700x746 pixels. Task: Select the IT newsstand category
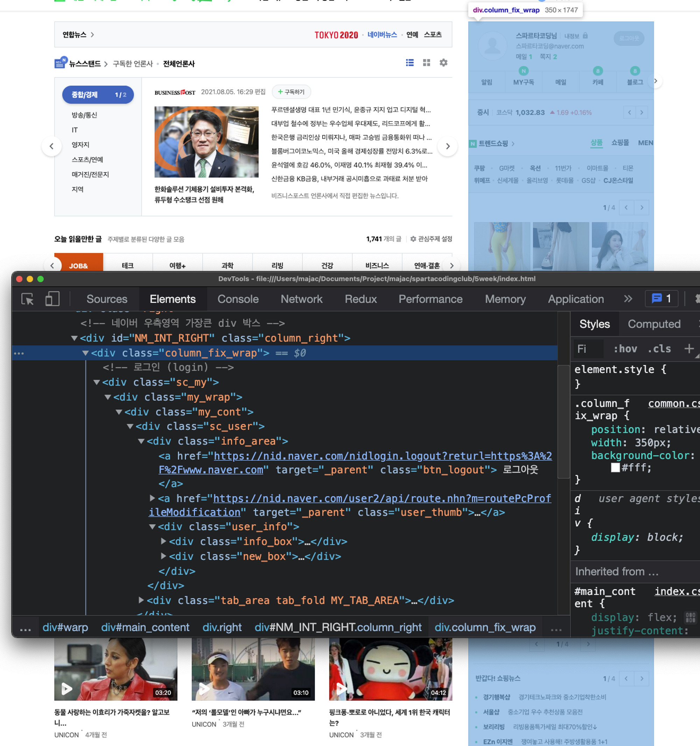tap(75, 130)
